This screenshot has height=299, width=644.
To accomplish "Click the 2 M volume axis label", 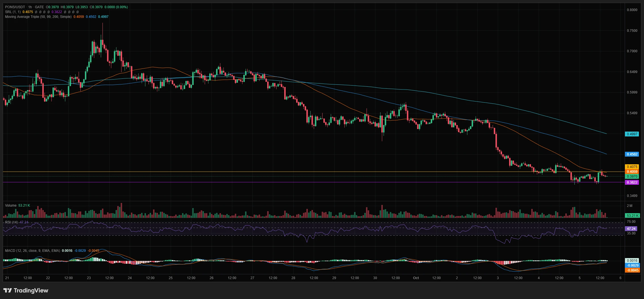I will point(630,206).
